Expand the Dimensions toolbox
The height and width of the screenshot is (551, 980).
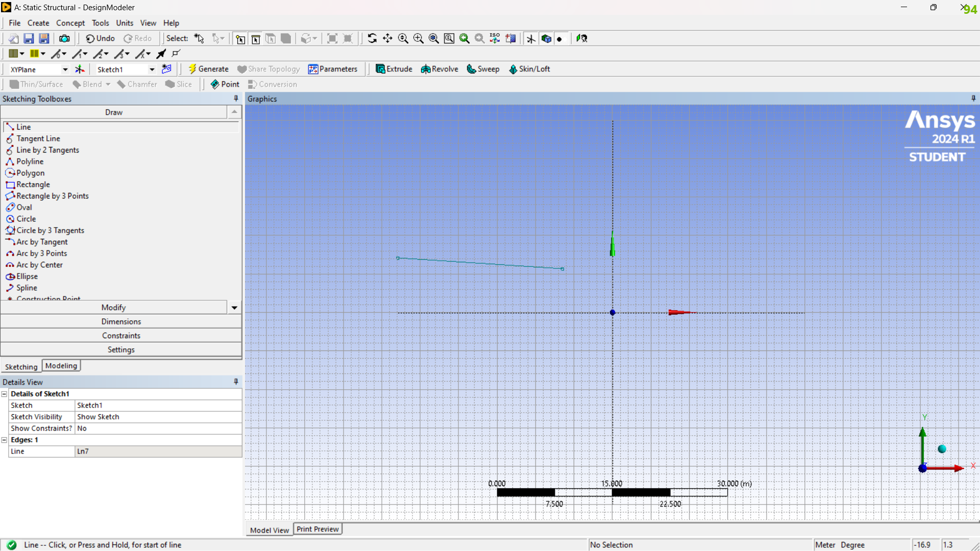(x=121, y=321)
